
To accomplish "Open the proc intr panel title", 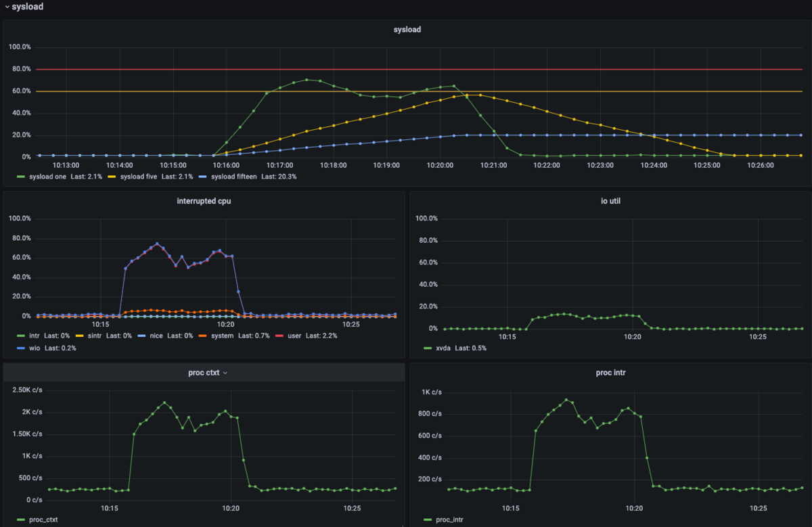I will click(610, 373).
